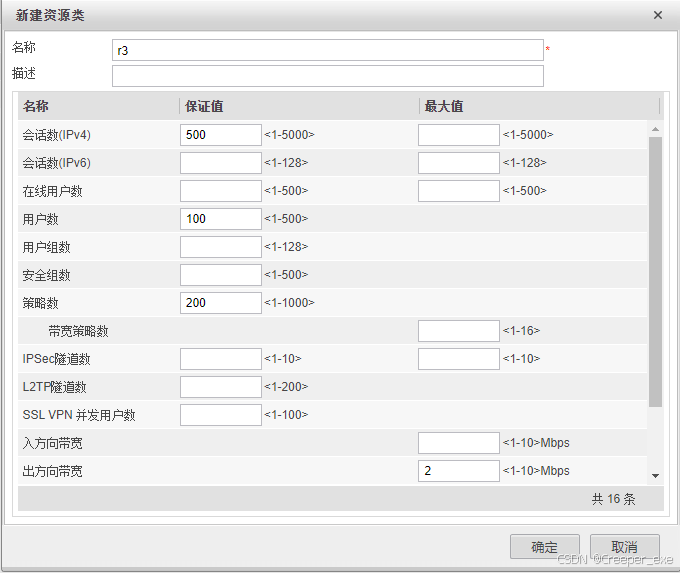The height and width of the screenshot is (573, 680).
Task: Click the 出方向带宽 row label
Action: click(x=52, y=471)
